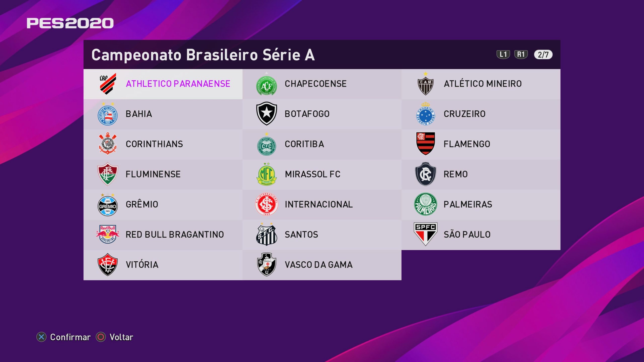
Task: Choose ATLÉTICO MINEIRO from the list
Action: tap(482, 84)
